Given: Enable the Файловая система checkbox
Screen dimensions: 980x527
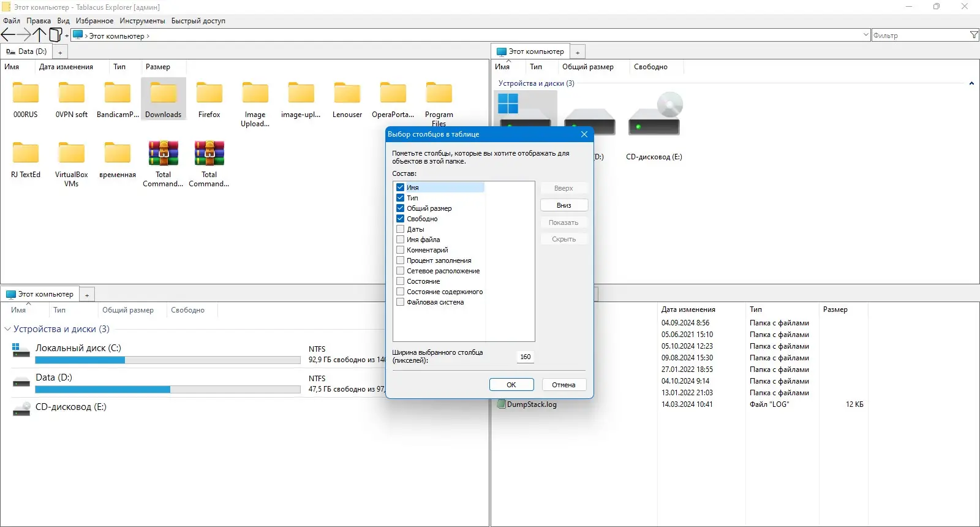Looking at the screenshot, I should coord(401,302).
